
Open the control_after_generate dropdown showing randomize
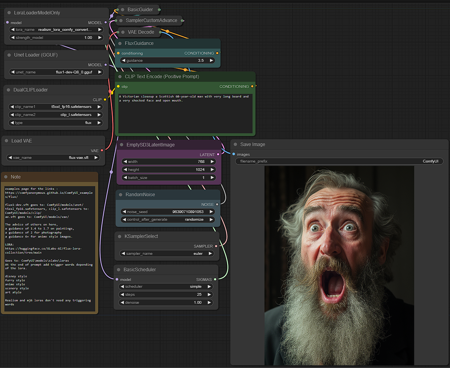pyautogui.click(x=168, y=220)
